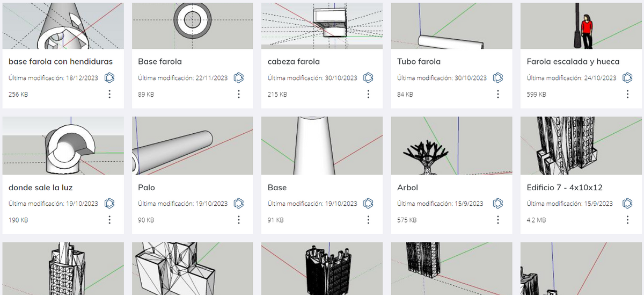The width and height of the screenshot is (644, 295).
Task: Click the title 'Tubo farola'
Action: 419,62
